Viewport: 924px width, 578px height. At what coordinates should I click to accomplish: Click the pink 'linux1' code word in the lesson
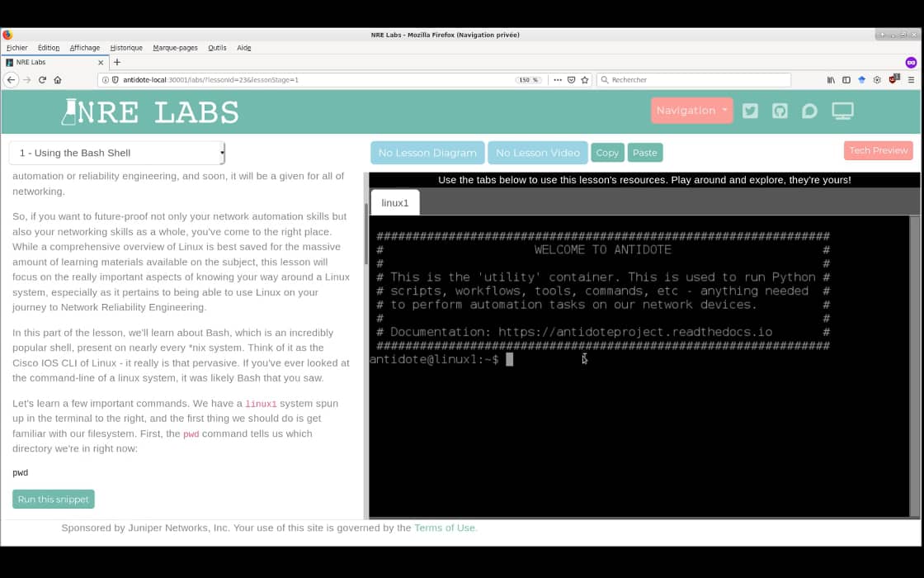(261, 404)
